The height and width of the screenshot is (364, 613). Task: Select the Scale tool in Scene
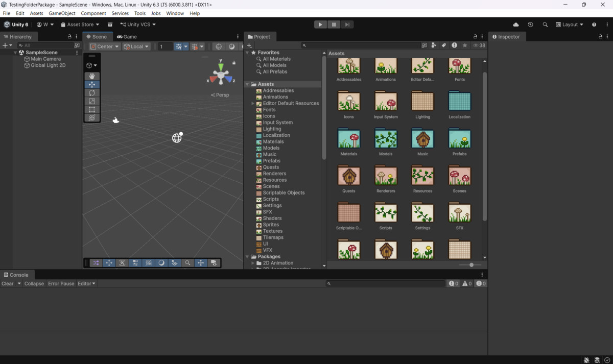coord(92,101)
